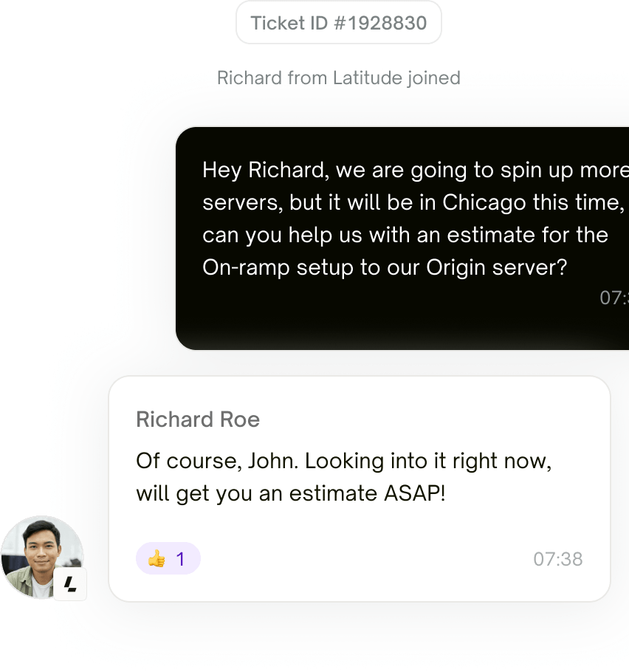Click the cut-off timestamp in dark bubble
Image resolution: width=629 pixels, height=672 pixels.
click(613, 298)
